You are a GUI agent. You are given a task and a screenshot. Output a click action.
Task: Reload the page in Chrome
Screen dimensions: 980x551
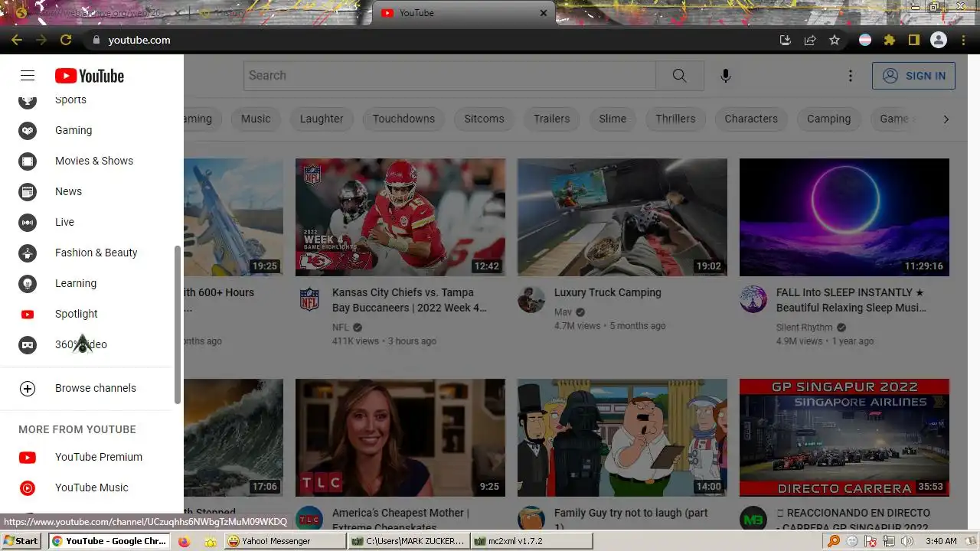66,40
